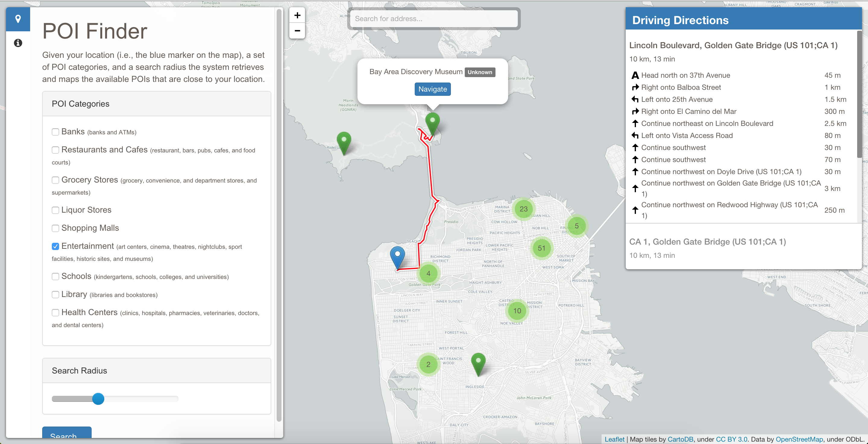Click the green marker near Saint Francis Wood
The width and height of the screenshot is (868, 444).
coord(478,363)
